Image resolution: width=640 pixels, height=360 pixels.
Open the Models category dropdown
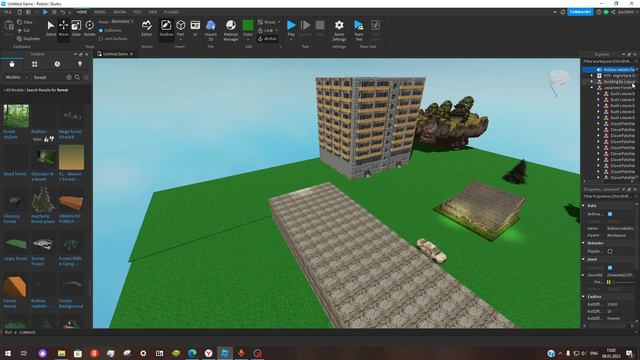click(x=16, y=77)
